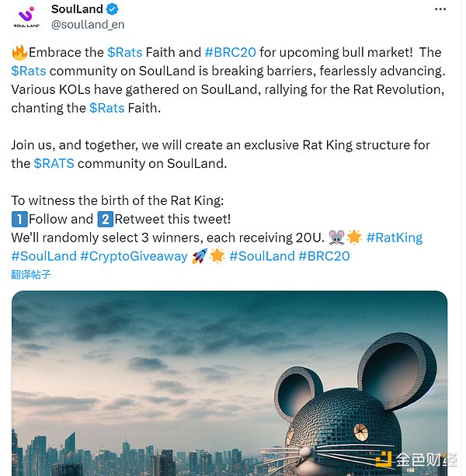Click the number 1 keycap emoji before Follow
Screen dimensions: 466x476
pyautogui.click(x=19, y=220)
